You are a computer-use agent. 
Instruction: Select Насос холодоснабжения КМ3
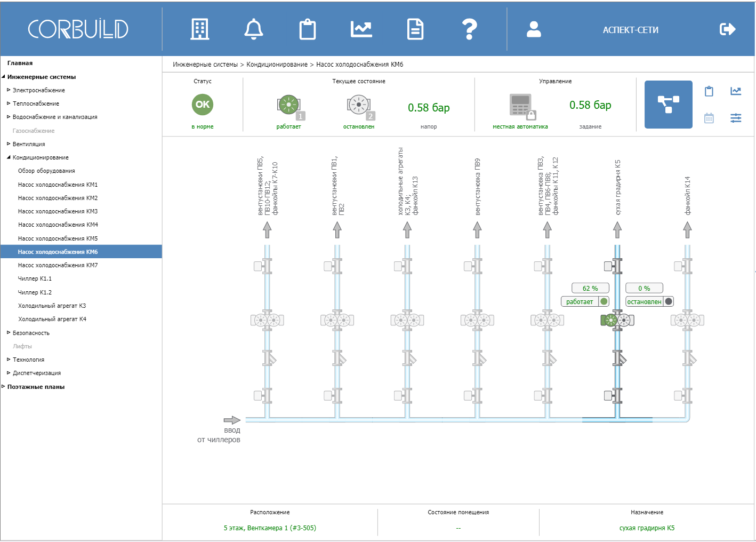[58, 211]
